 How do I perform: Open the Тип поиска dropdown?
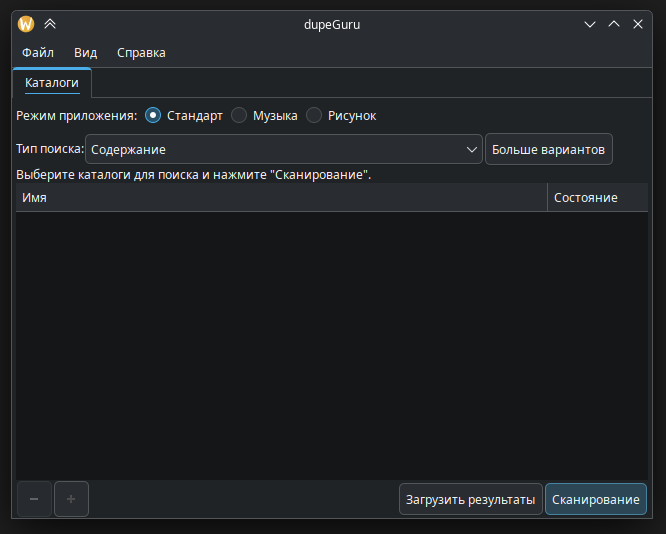tap(283, 149)
